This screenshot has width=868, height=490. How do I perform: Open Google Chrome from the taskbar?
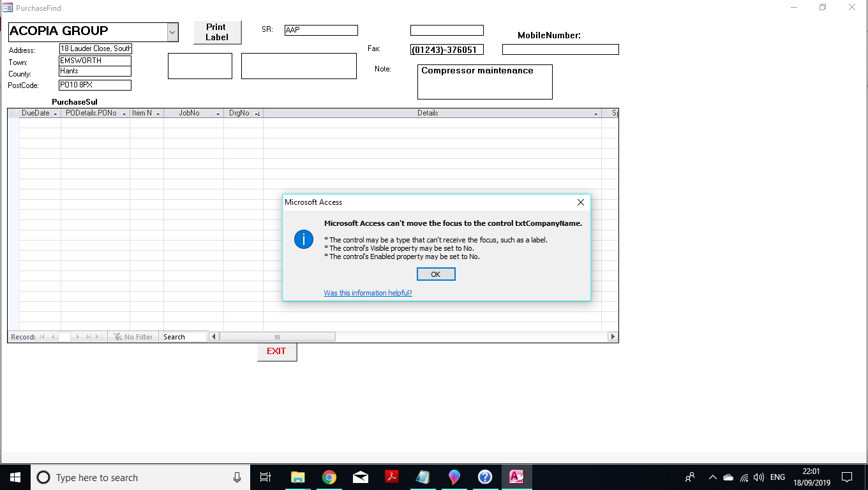(x=329, y=477)
